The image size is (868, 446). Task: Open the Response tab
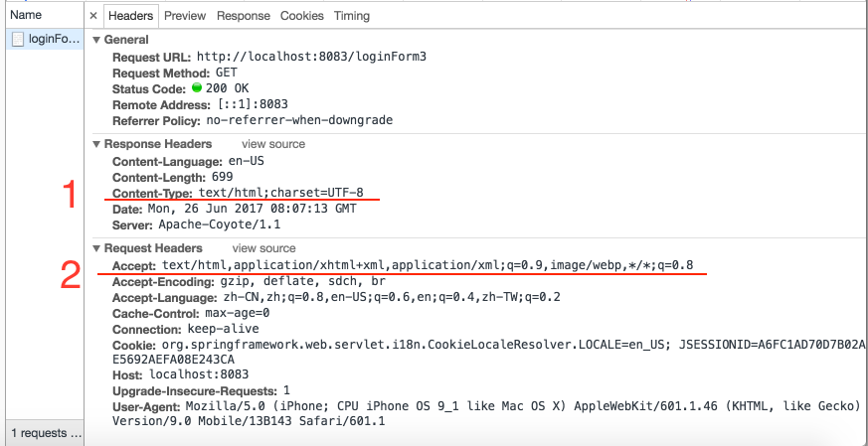(x=244, y=16)
